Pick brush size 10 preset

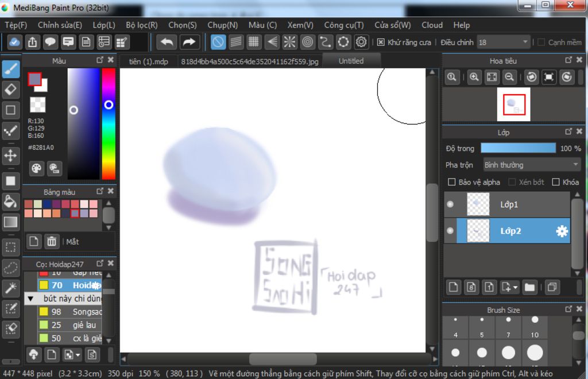tap(535, 327)
